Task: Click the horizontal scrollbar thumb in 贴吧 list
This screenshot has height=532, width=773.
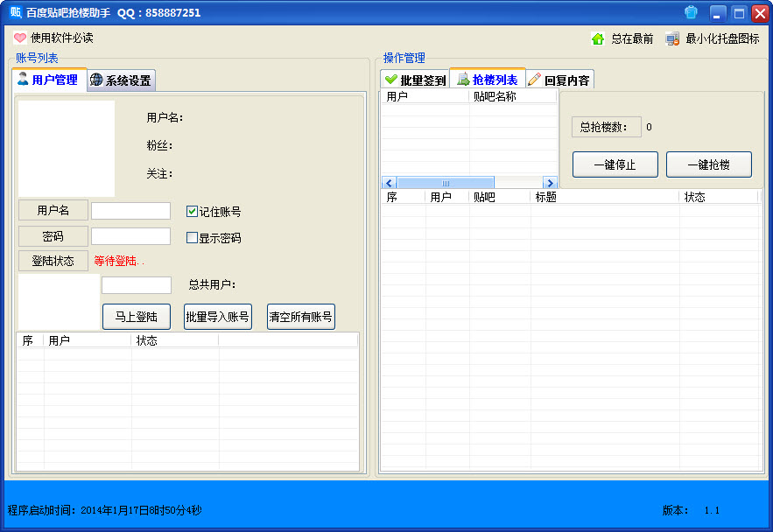Action: (x=446, y=183)
